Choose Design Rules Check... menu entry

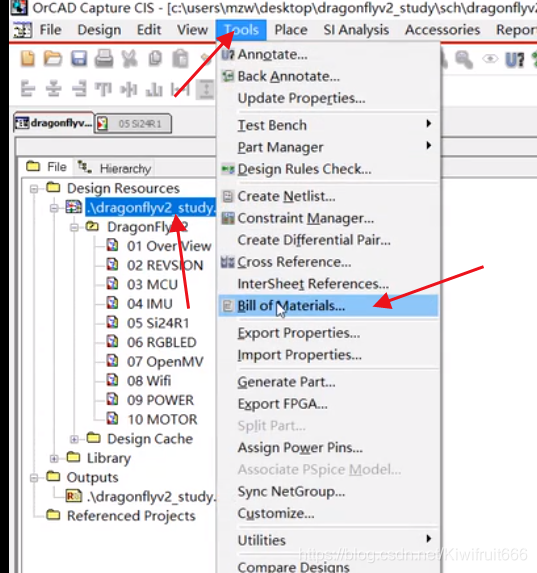point(329,169)
